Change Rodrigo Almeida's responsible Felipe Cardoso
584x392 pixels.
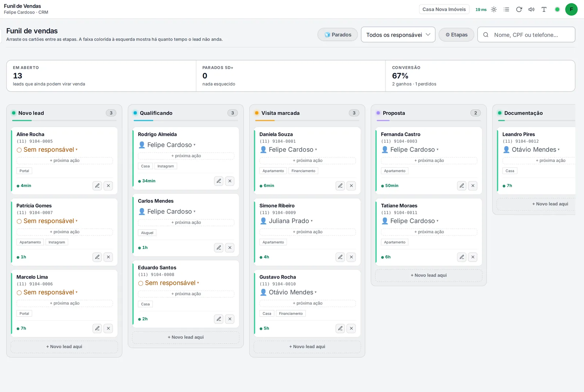coord(167,145)
